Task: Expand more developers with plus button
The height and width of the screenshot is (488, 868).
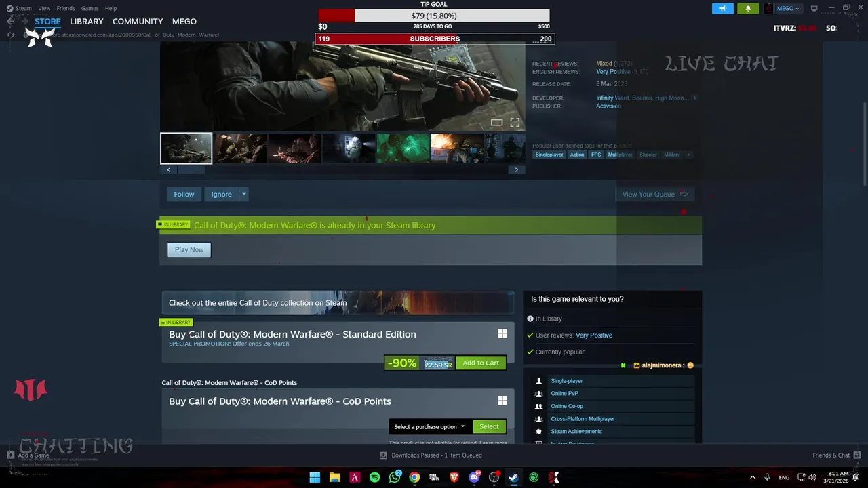Action: tap(694, 98)
